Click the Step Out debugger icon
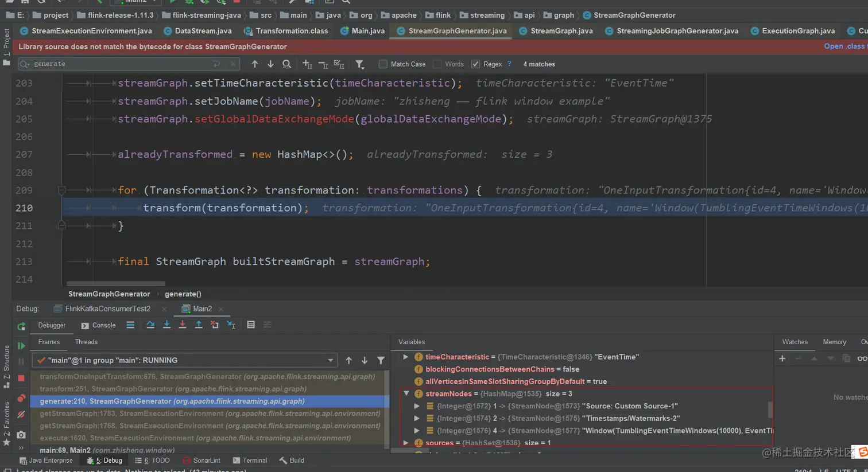This screenshot has width=868, height=472. point(199,325)
